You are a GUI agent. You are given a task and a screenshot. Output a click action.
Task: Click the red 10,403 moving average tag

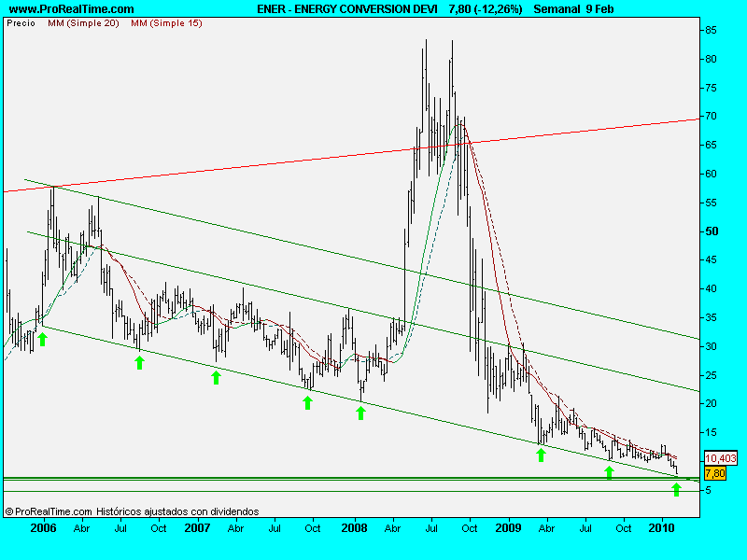720,458
